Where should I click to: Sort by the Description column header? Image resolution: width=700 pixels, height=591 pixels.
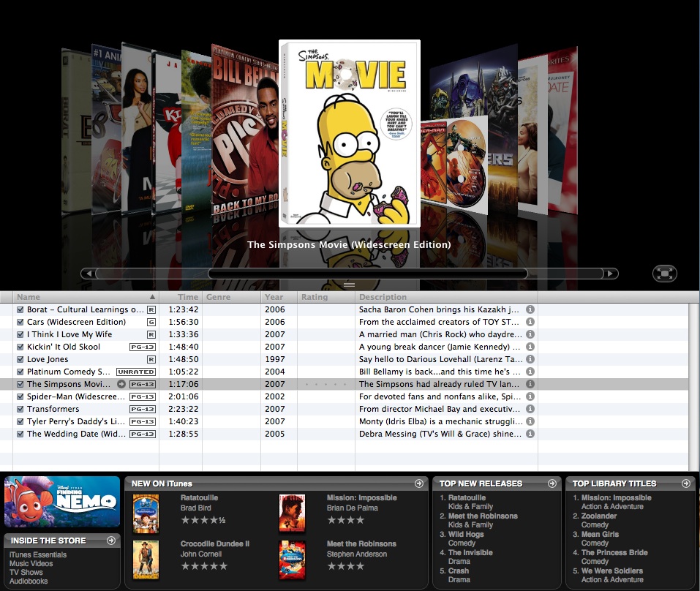coord(446,297)
